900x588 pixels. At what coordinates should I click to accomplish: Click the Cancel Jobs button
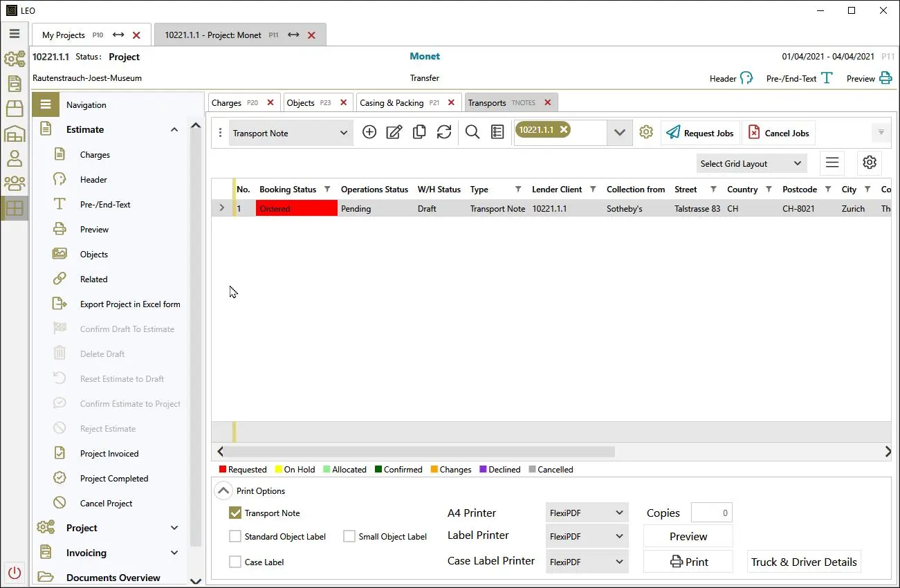coord(778,133)
